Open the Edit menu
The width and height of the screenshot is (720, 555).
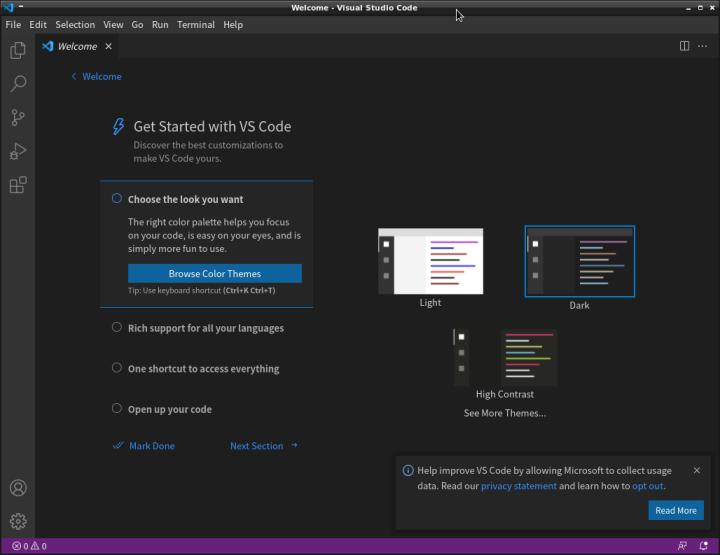pyautogui.click(x=38, y=25)
